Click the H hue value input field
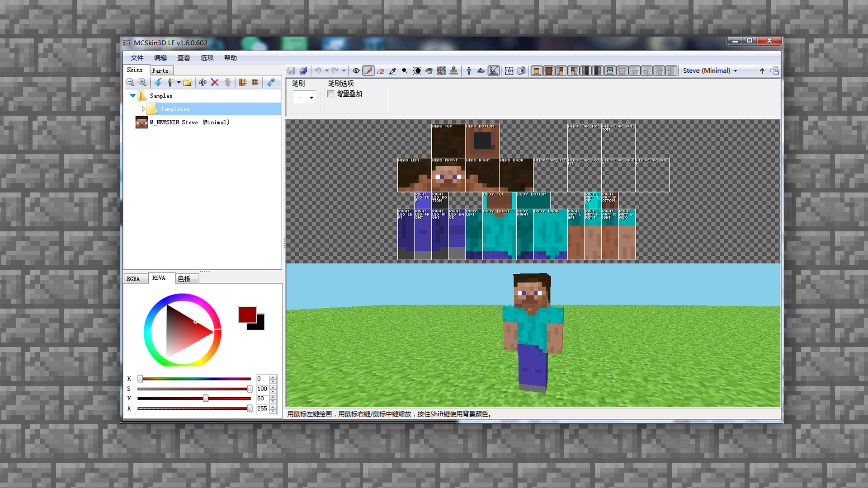The height and width of the screenshot is (488, 868). 263,379
